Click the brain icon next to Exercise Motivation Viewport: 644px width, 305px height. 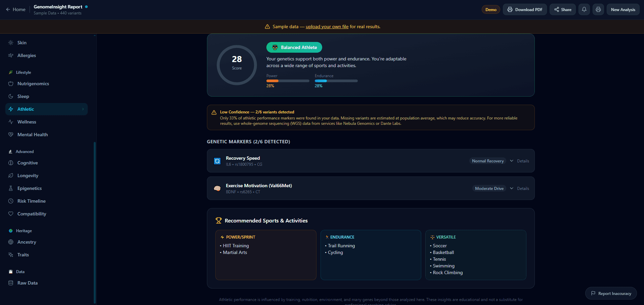(217, 188)
